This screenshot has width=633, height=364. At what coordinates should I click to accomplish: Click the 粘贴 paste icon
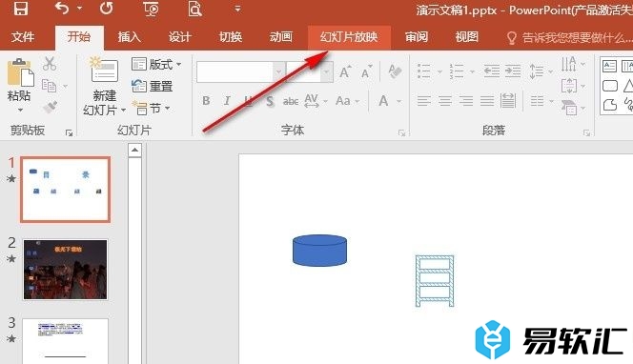pyautogui.click(x=20, y=72)
